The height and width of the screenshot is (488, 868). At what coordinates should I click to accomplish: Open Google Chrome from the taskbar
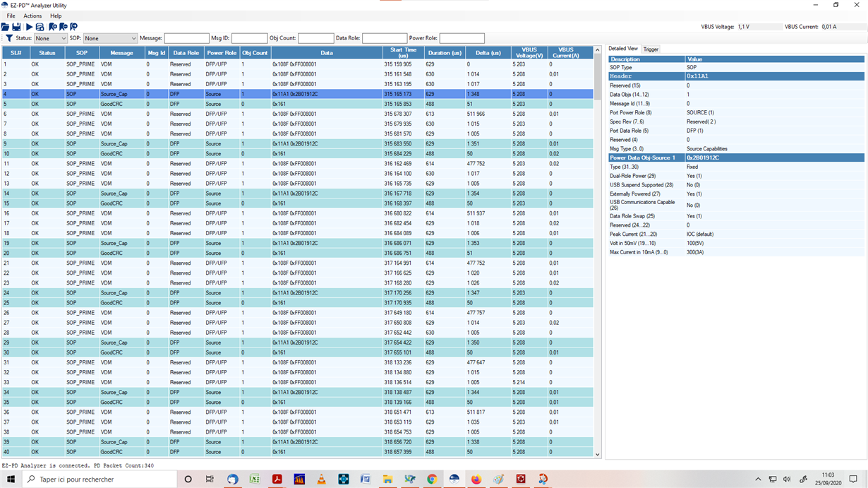[x=432, y=479]
